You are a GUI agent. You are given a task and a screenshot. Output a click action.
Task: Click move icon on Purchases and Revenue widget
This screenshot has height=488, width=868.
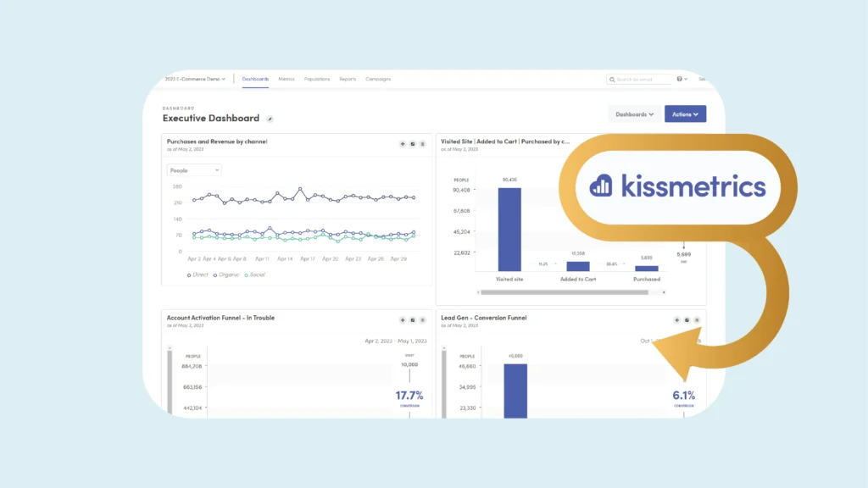click(403, 144)
